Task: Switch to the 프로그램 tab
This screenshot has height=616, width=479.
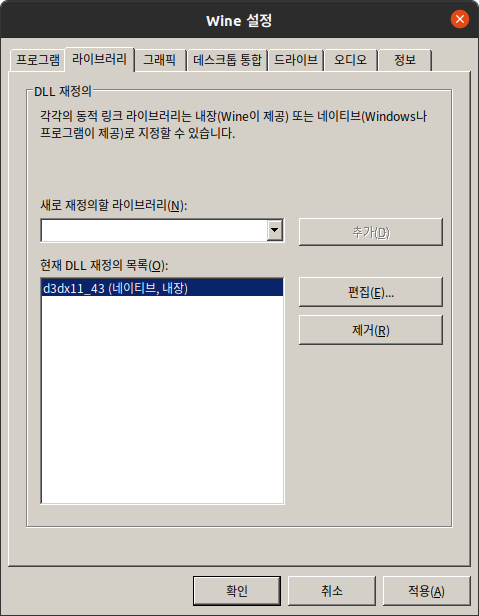Action: click(x=38, y=60)
